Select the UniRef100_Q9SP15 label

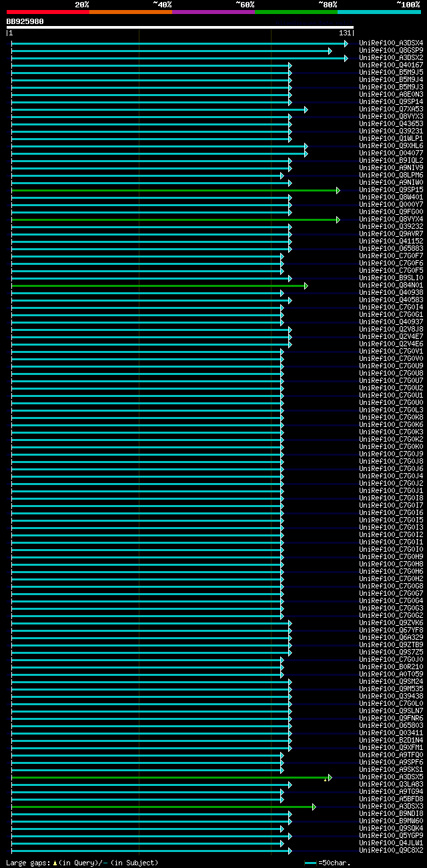click(391, 190)
